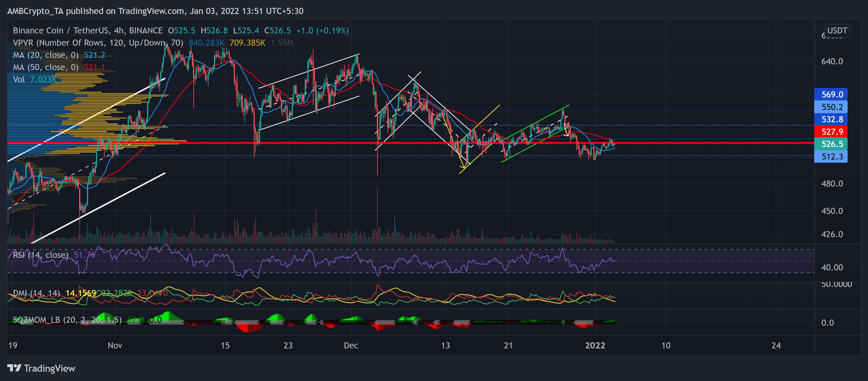Click the VPVR indicator label

click(x=98, y=43)
